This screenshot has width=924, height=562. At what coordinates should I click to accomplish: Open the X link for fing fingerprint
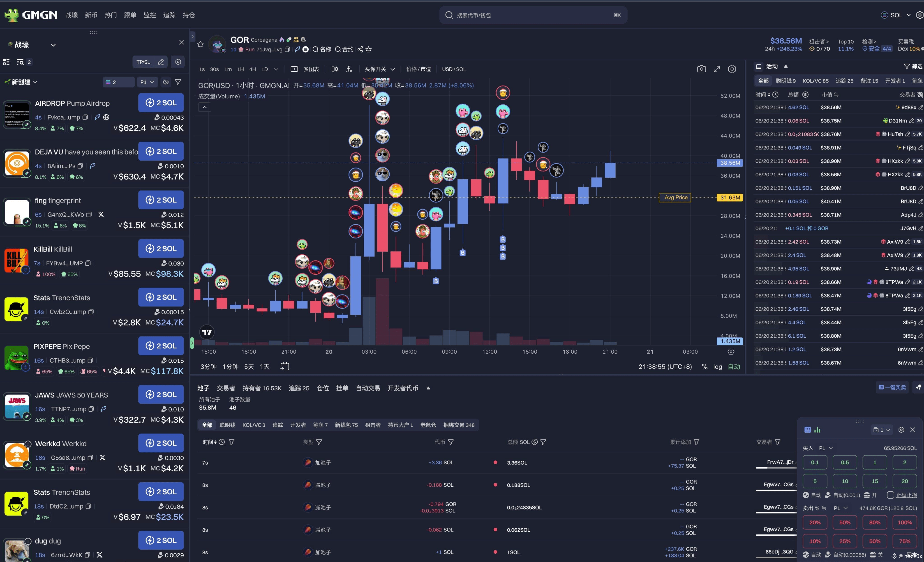point(101,214)
